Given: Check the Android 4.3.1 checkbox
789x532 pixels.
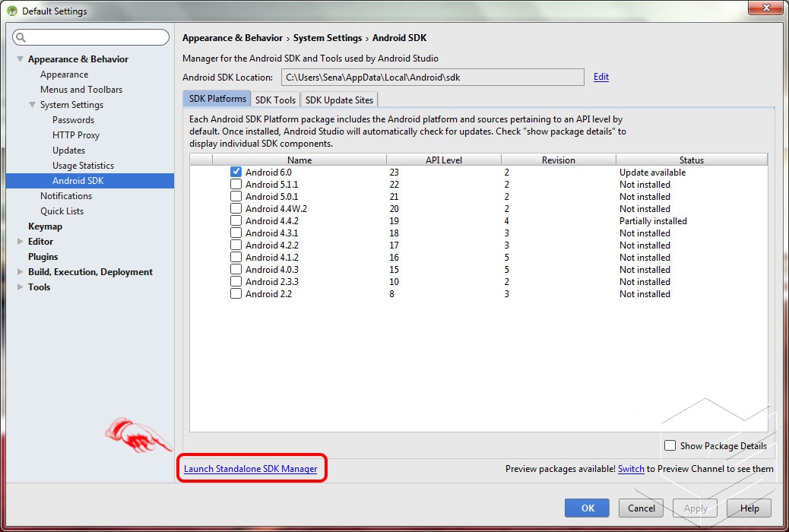Looking at the screenshot, I should coord(236,233).
